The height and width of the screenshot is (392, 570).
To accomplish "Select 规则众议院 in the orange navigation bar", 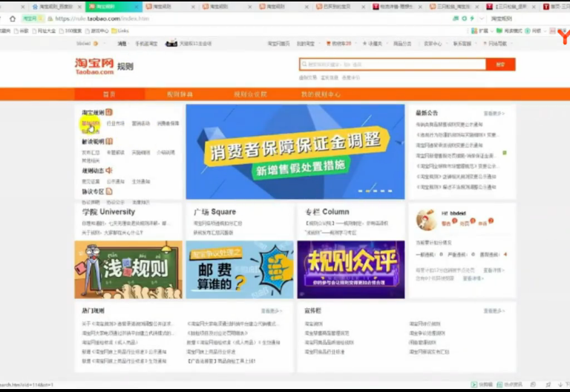I will [x=250, y=94].
